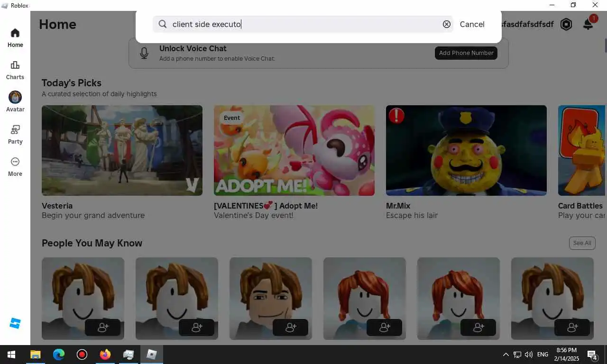
Task: Click the Event badge on Adopt Me
Action: click(x=232, y=118)
